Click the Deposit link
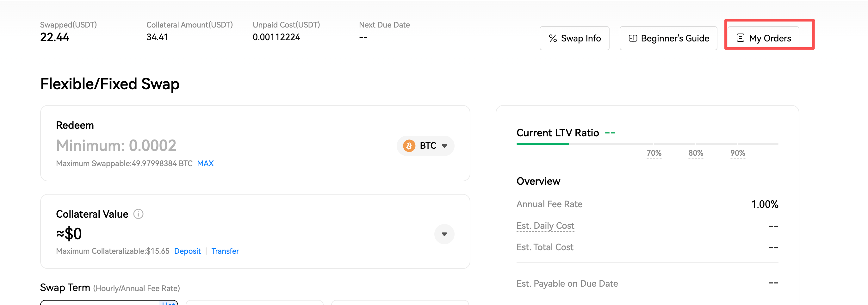Screen dimensions: 868x305 (187, 251)
